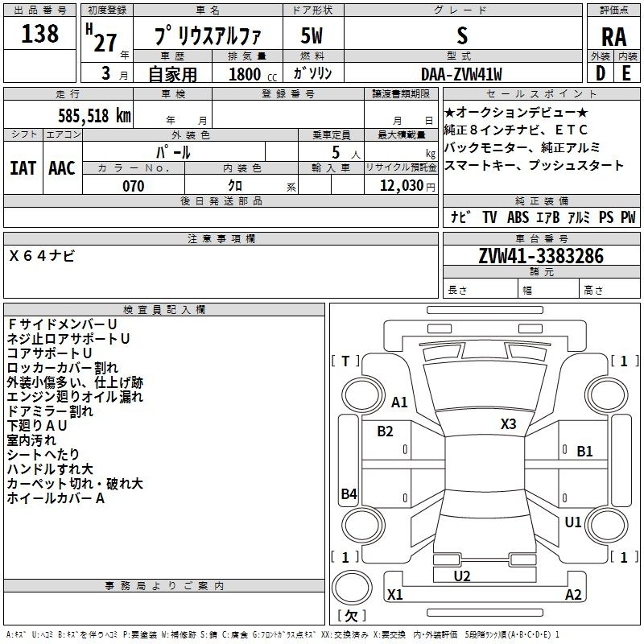
Task: Click the model code DAA-ZVW41W
Action: click(x=461, y=74)
